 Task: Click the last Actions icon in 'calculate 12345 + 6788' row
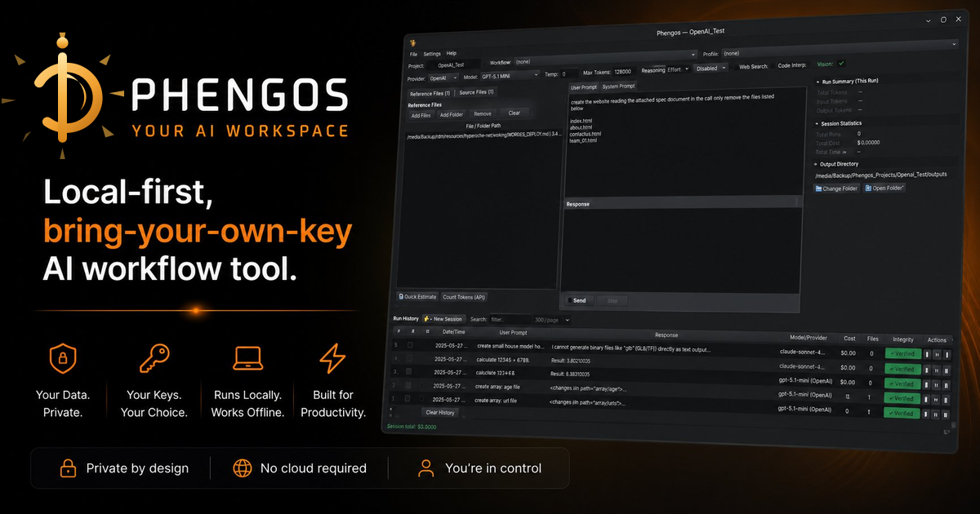click(x=947, y=370)
